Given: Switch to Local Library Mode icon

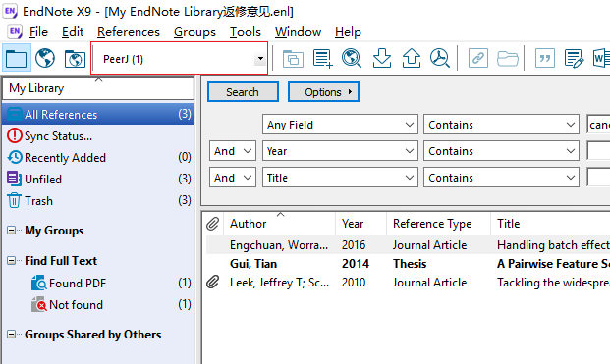Looking at the screenshot, I should click(x=17, y=58).
